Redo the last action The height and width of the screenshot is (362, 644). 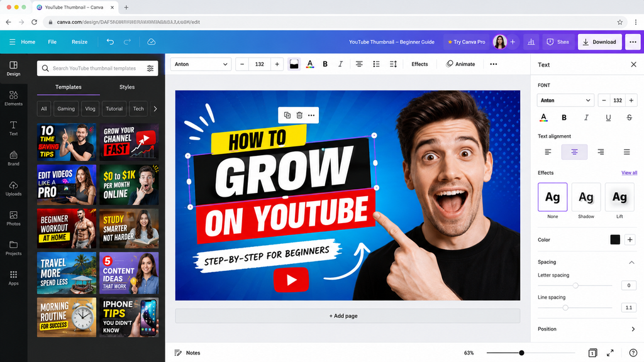tap(127, 42)
